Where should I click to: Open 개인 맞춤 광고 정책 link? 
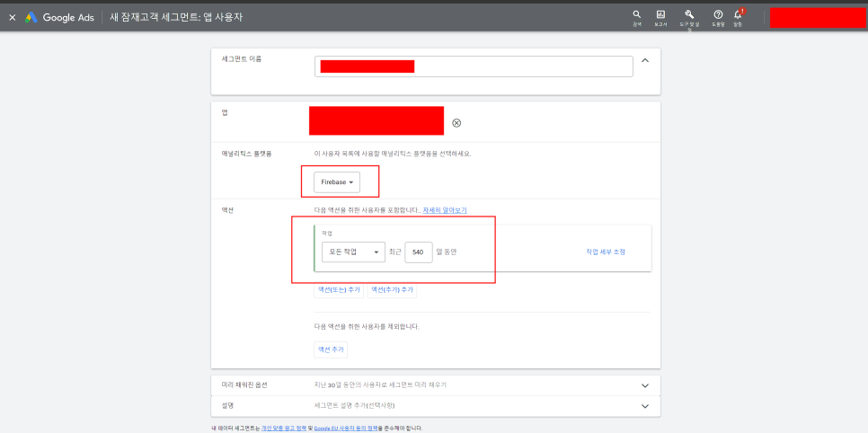[x=283, y=428]
